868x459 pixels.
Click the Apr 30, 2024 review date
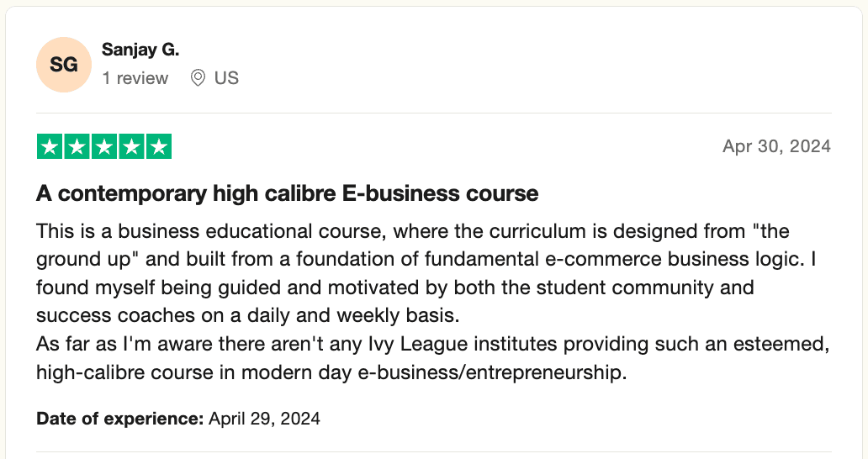776,146
